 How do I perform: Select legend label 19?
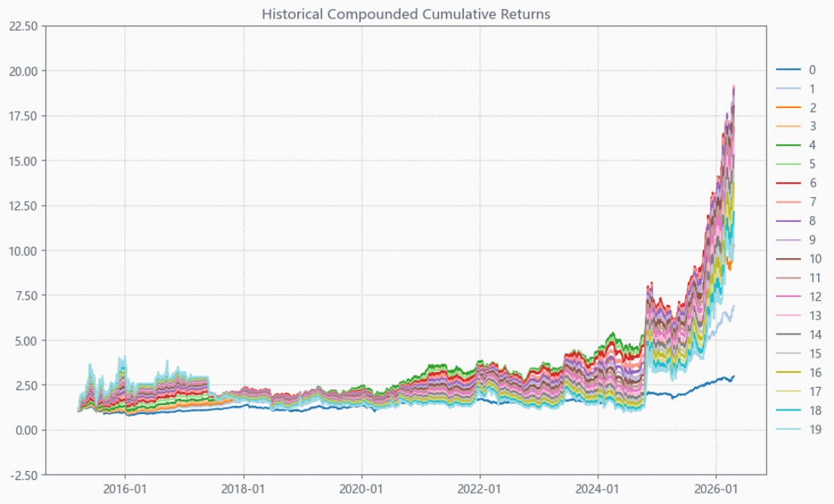[815, 430]
